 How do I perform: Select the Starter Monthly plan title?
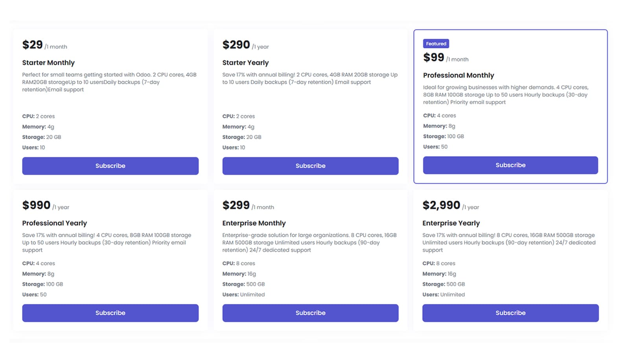tap(48, 63)
